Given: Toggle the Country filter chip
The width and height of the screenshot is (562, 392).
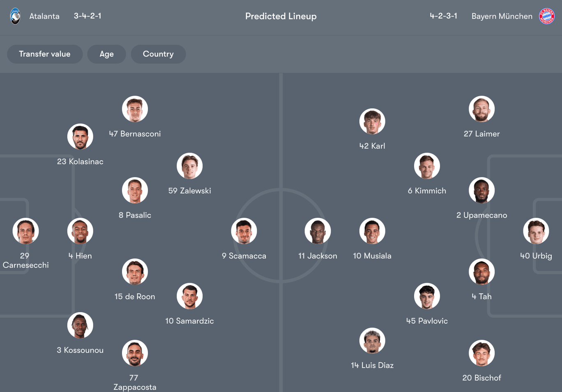Looking at the screenshot, I should (158, 54).
